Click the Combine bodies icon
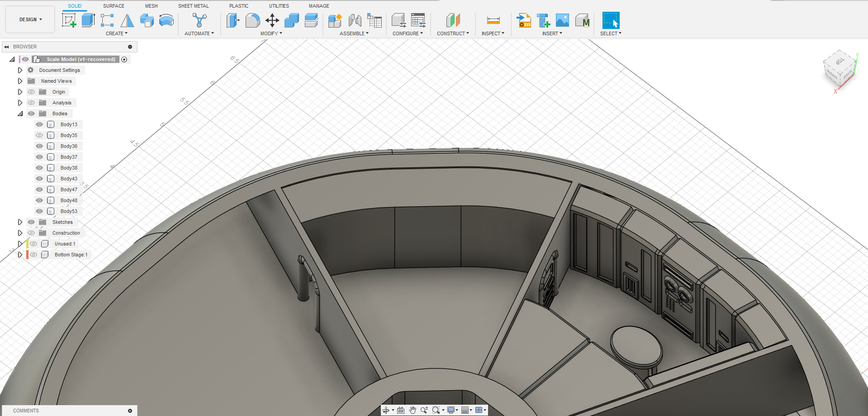Screen dimensions: 868x416 click(292, 20)
